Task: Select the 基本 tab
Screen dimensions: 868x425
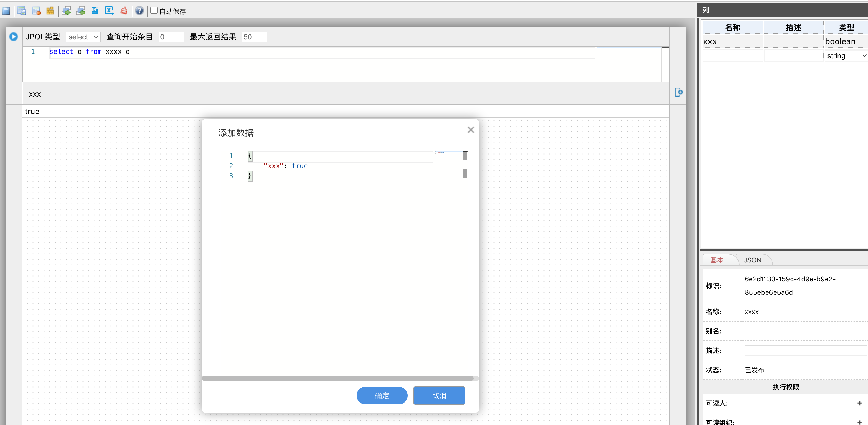Action: [717, 260]
